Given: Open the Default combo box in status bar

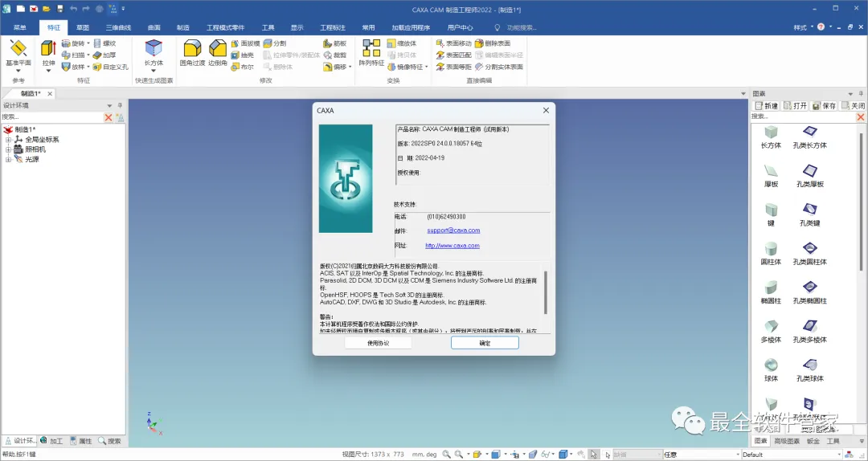Looking at the screenshot, I should pos(792,455).
